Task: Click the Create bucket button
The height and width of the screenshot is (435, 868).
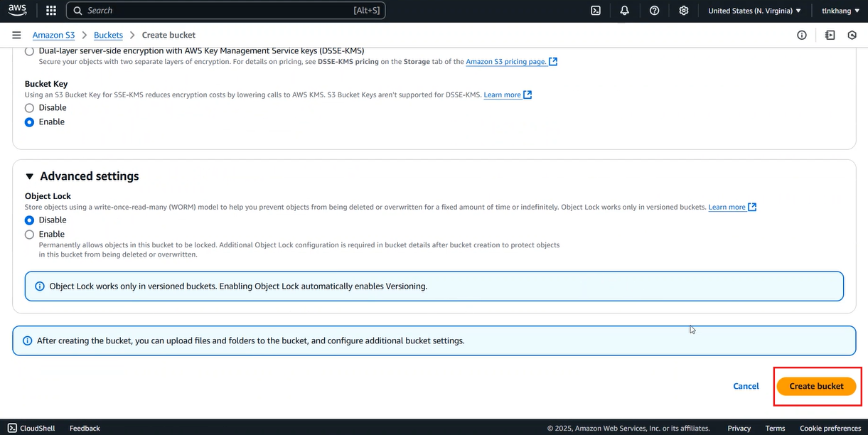Action: pos(816,386)
